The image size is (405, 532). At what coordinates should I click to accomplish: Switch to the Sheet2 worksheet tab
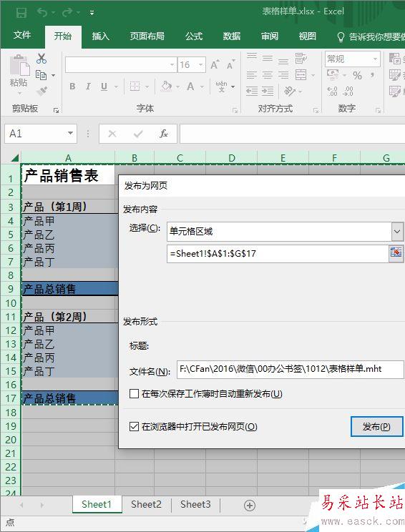(146, 505)
